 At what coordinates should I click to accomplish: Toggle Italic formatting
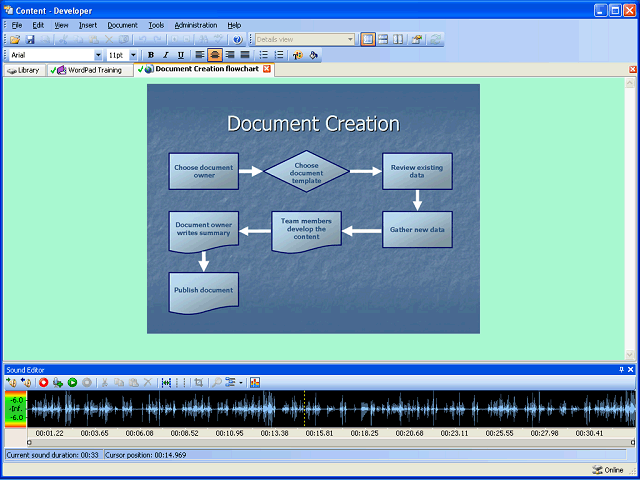(165, 55)
